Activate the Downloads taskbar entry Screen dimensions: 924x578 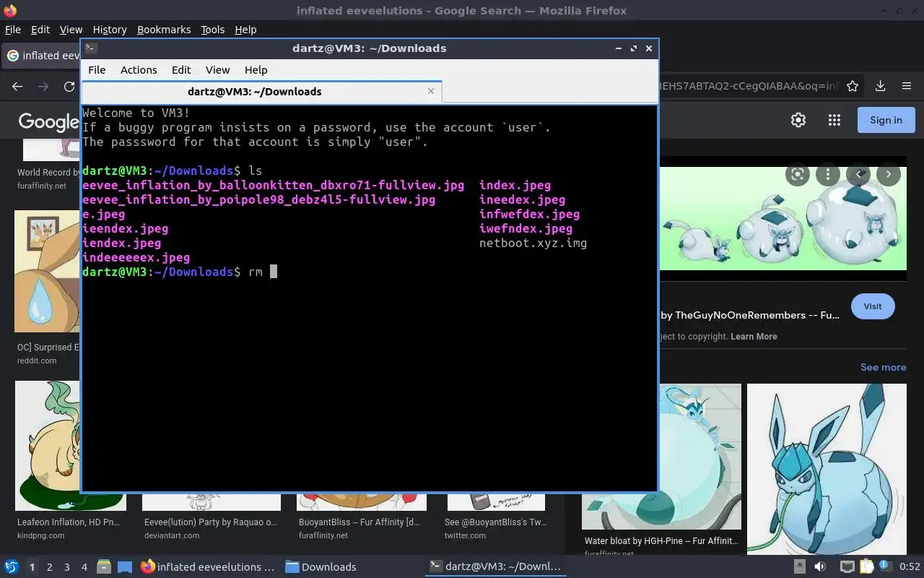point(321,567)
